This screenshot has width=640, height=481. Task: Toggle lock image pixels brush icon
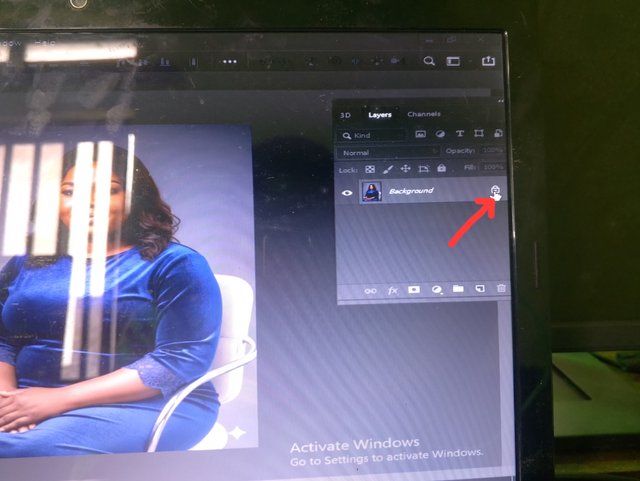click(388, 169)
